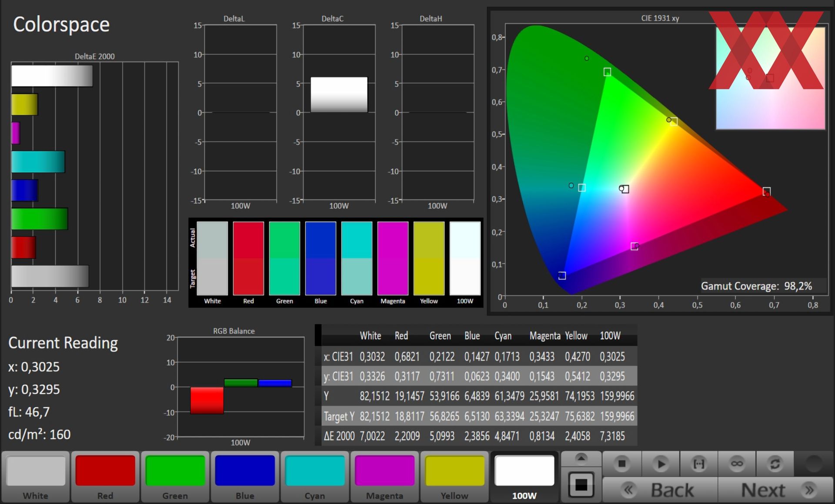Select the Red pattern swatch button

(x=105, y=477)
